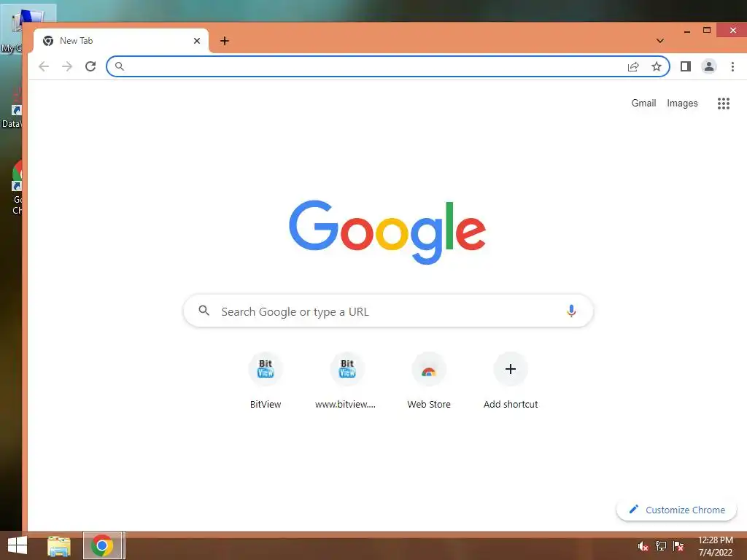Open File Explorer from the taskbar

point(59,545)
